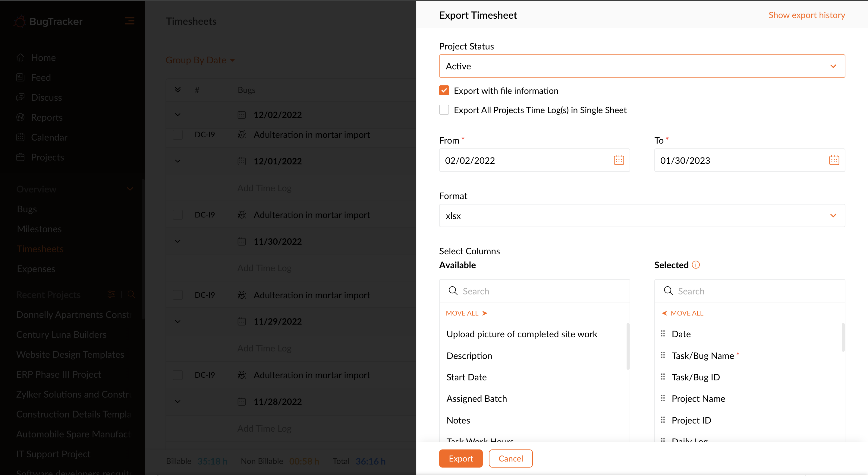Select Assigned Batch in Available columns
This screenshot has width=868, height=476.
476,399
